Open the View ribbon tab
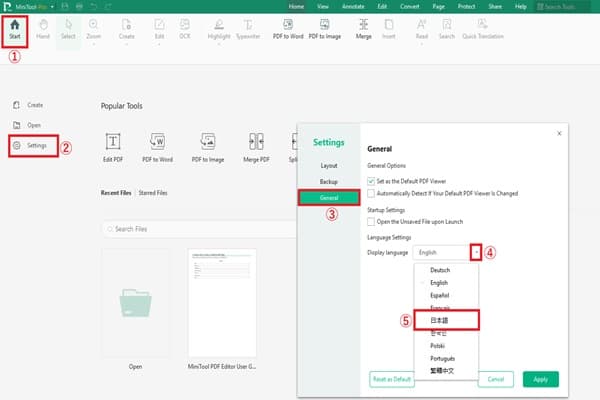This screenshot has height=400, width=600. (323, 7)
